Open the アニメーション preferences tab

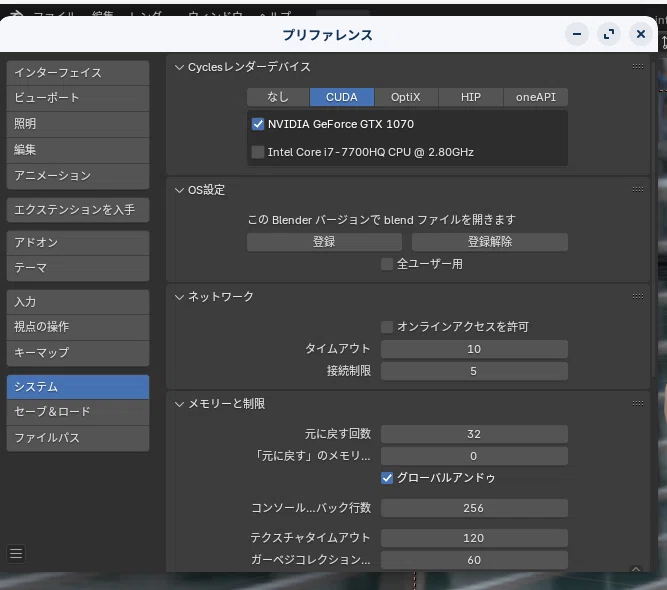78,176
